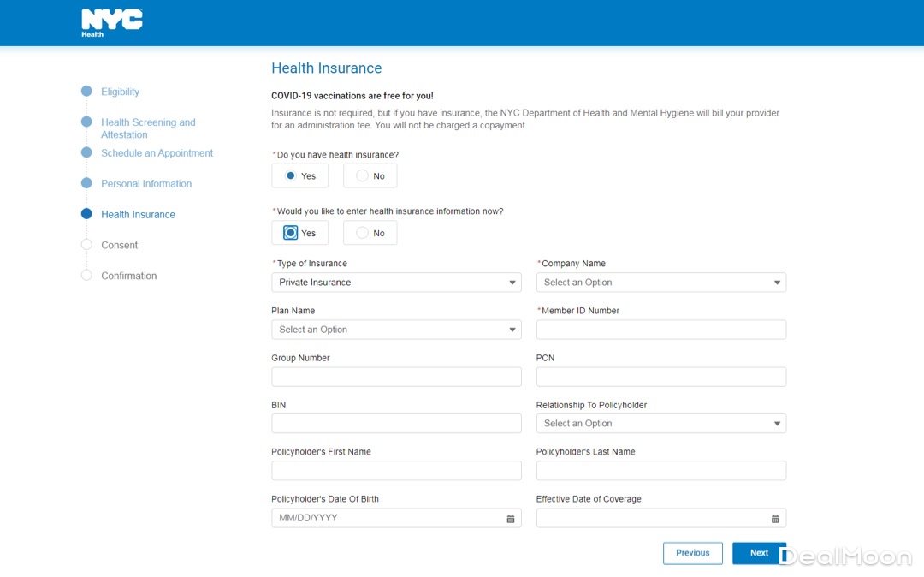Expand the Type of Insurance dropdown

point(396,283)
